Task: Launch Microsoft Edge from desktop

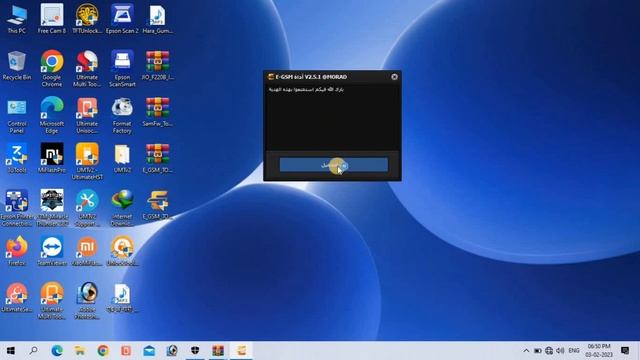Action: click(52, 116)
